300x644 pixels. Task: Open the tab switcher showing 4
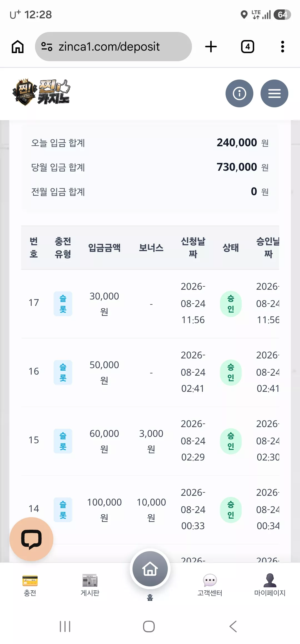[x=247, y=46]
